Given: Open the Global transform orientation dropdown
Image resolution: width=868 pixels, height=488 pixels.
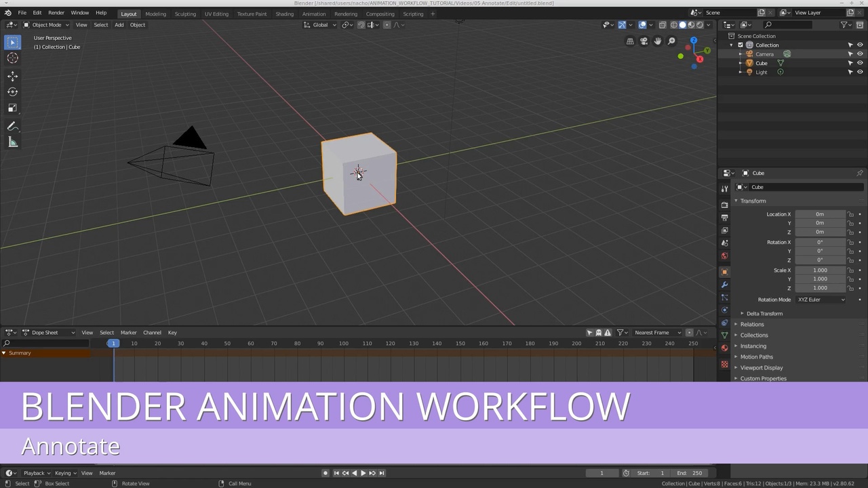Looking at the screenshot, I should tap(320, 25).
